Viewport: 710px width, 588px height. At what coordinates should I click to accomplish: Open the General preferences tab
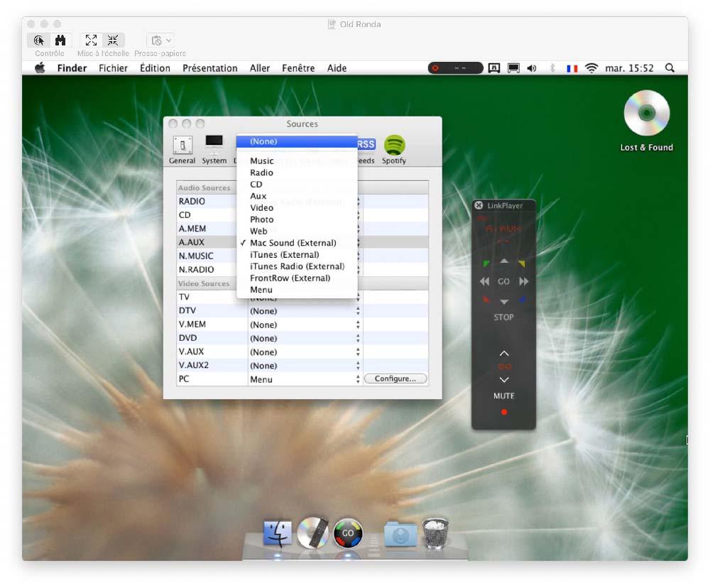pyautogui.click(x=182, y=150)
